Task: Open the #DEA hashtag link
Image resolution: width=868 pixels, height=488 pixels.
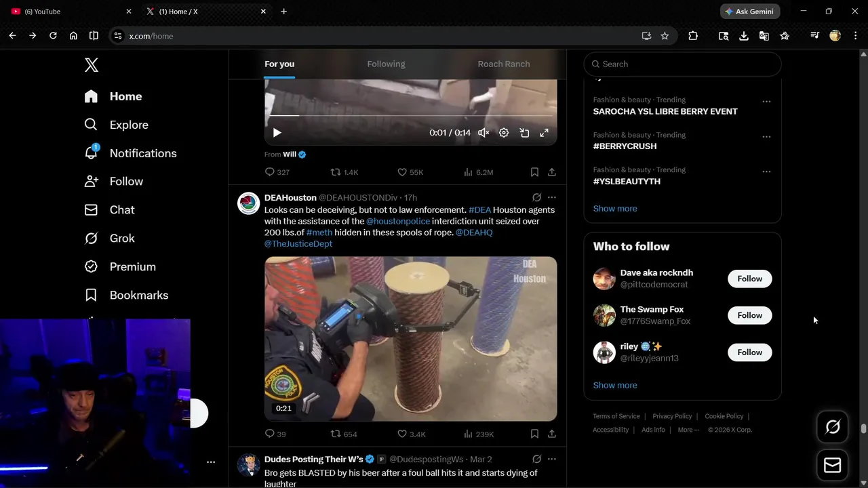Action: coord(479,209)
